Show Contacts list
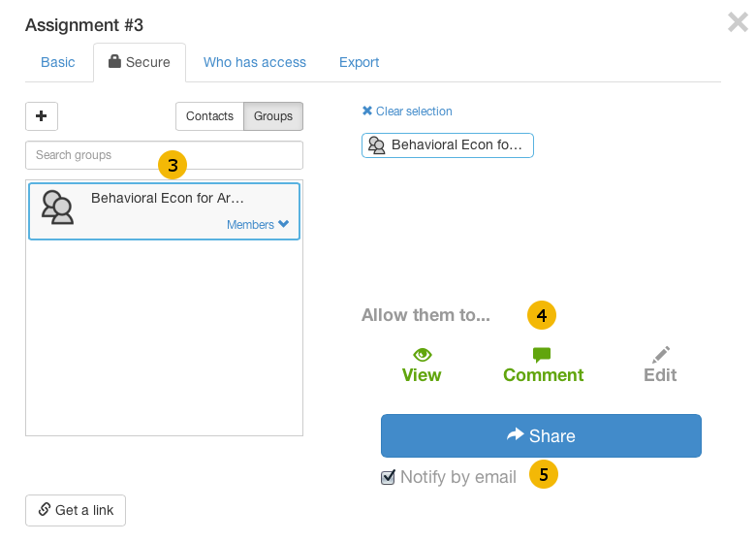Screen dimensions: 756x542 [209, 116]
